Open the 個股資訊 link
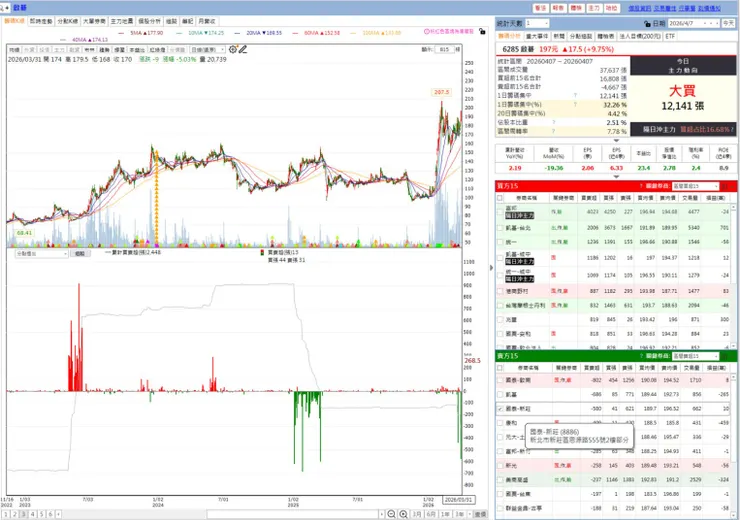This screenshot has width=740, height=520. point(639,8)
